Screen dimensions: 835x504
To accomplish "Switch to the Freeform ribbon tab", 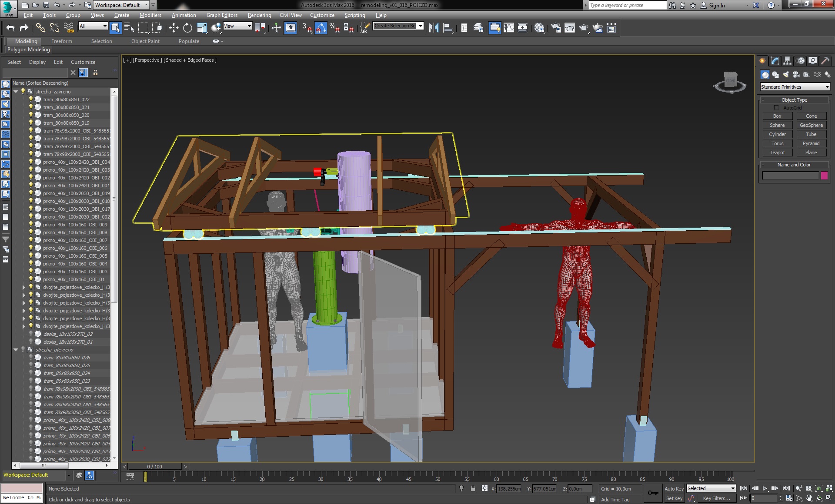I will [62, 41].
